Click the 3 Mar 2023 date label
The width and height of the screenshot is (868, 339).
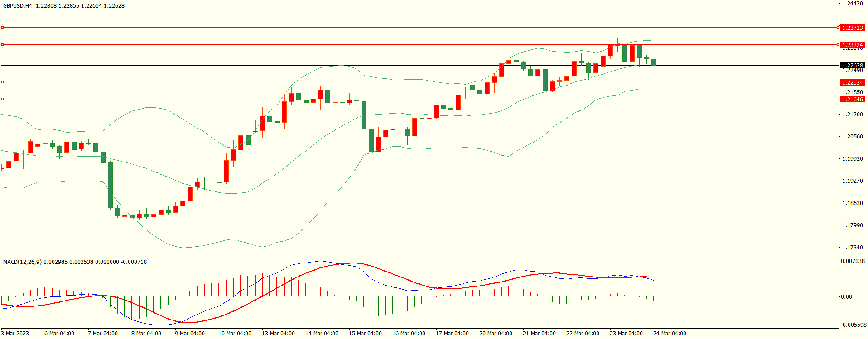pos(15,334)
